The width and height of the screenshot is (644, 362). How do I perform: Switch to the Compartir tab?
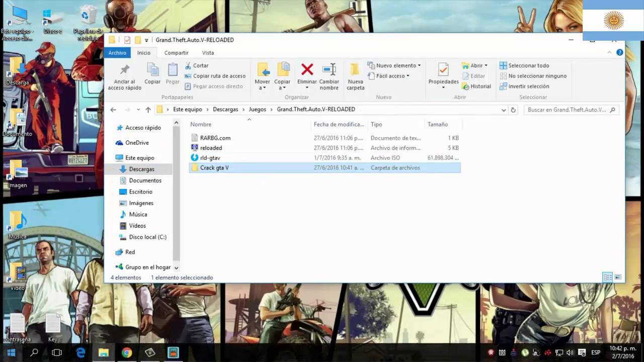pos(176,53)
